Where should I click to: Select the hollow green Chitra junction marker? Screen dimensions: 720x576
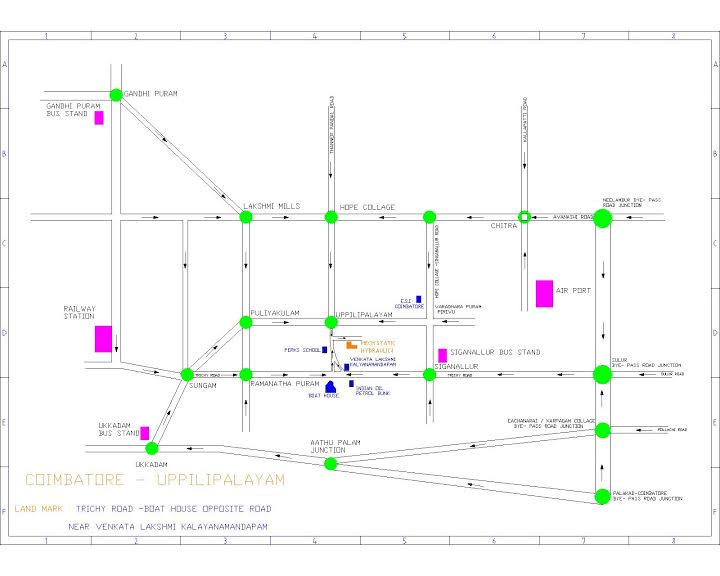point(524,217)
